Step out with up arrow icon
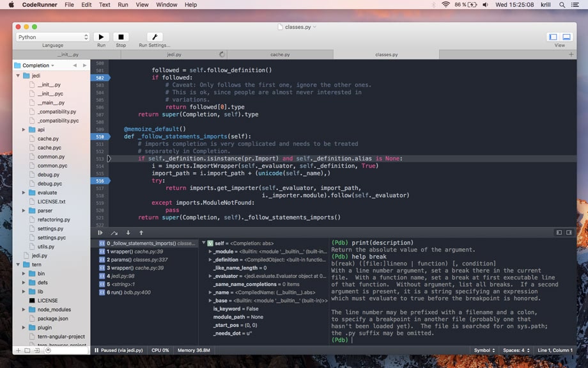The width and height of the screenshot is (588, 368). [x=141, y=233]
